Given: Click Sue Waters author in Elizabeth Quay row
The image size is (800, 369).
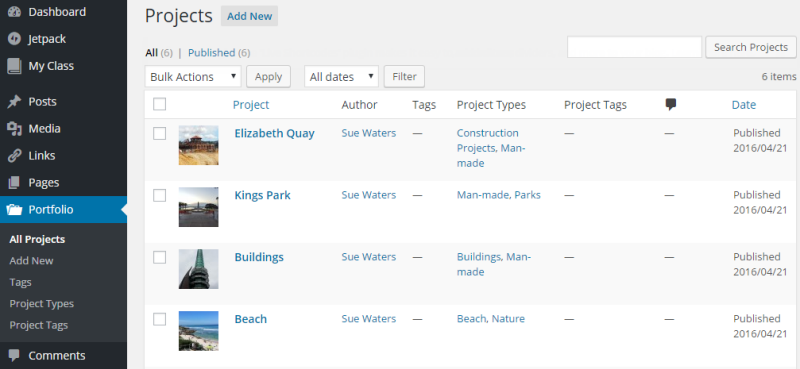Looking at the screenshot, I should click(x=368, y=133).
